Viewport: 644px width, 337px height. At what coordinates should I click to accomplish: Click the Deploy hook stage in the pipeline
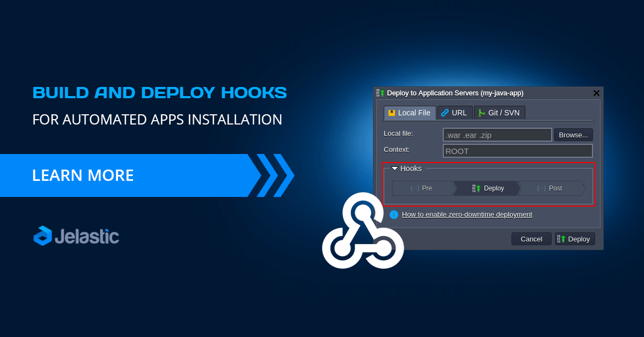[487, 188]
